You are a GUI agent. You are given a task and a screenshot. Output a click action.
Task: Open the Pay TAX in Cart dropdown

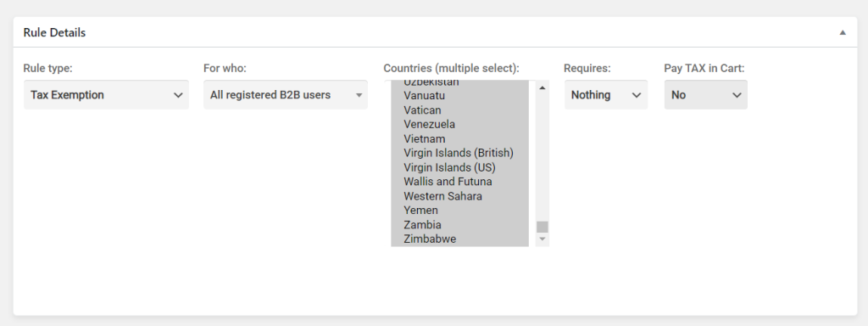[706, 95]
